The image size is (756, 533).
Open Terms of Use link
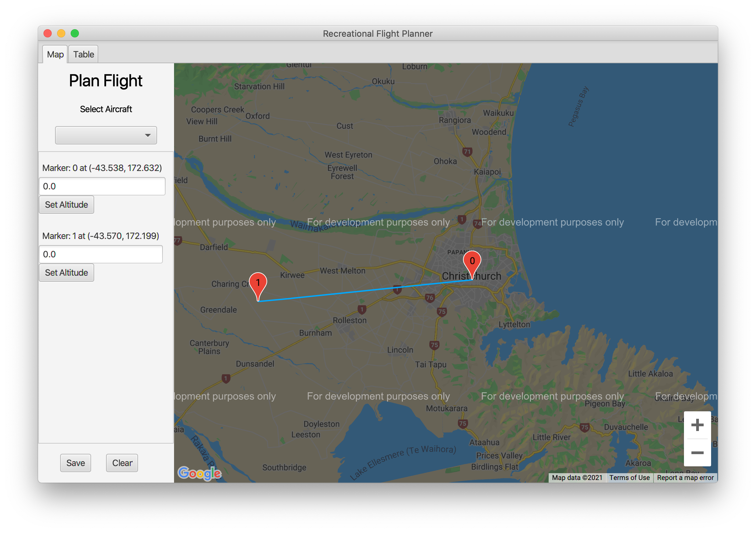pos(629,478)
